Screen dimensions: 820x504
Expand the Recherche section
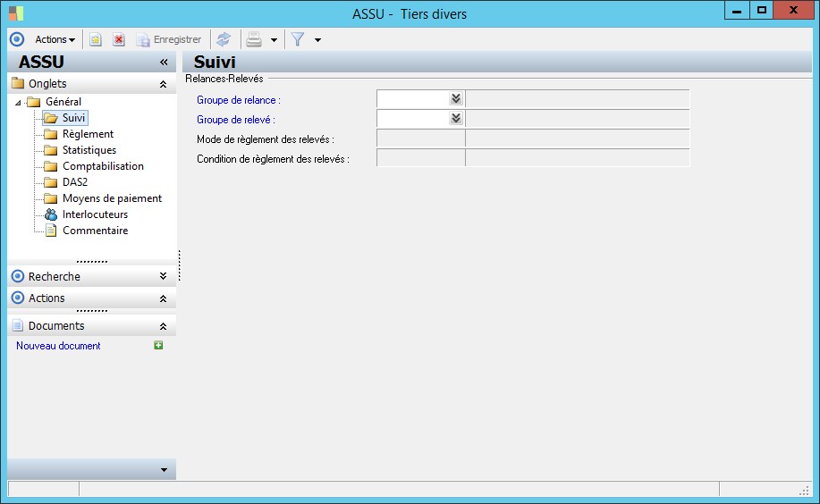[163, 276]
